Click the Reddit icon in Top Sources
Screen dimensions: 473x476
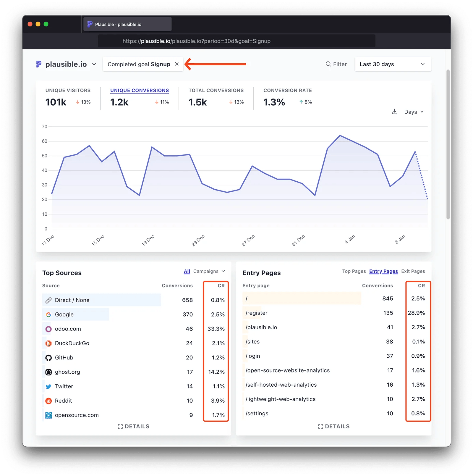click(x=48, y=401)
